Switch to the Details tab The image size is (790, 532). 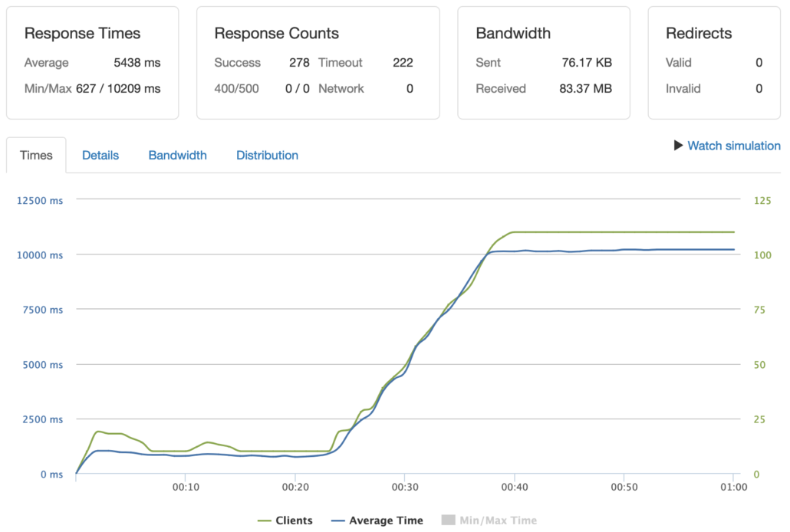click(100, 155)
